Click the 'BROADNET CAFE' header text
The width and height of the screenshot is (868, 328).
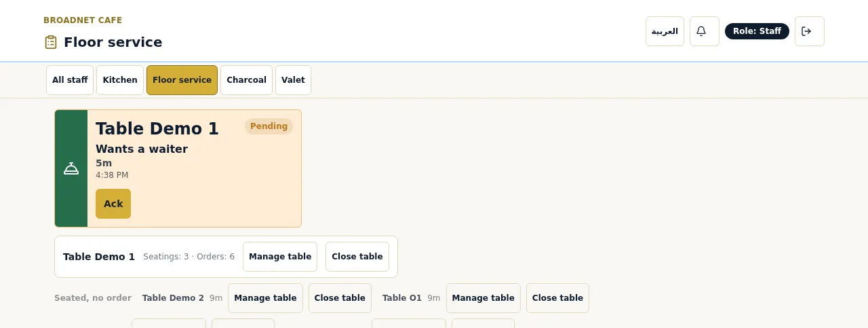coord(83,20)
